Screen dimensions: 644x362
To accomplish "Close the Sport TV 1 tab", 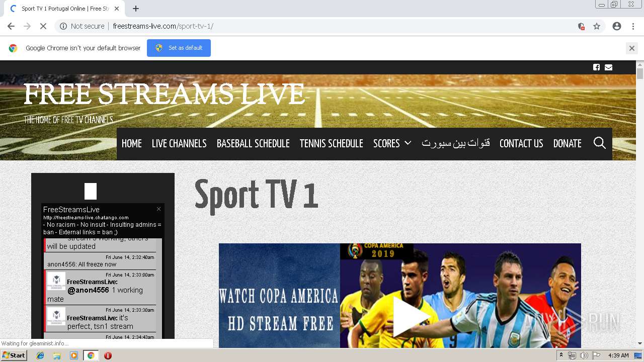I will [x=117, y=9].
